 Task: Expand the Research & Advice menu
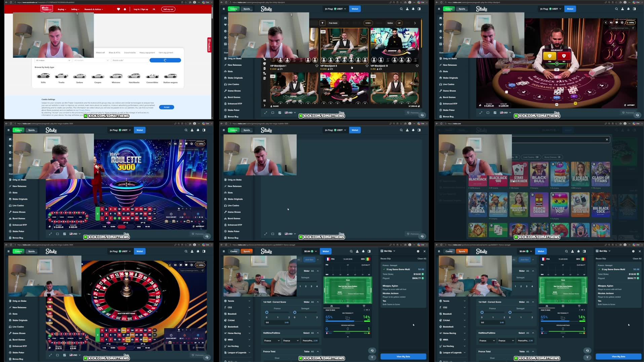tap(94, 9)
